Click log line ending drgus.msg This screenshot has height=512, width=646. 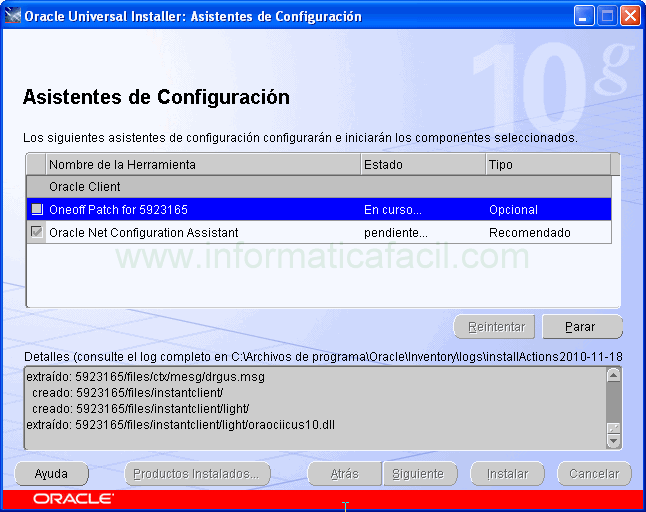tap(145, 377)
